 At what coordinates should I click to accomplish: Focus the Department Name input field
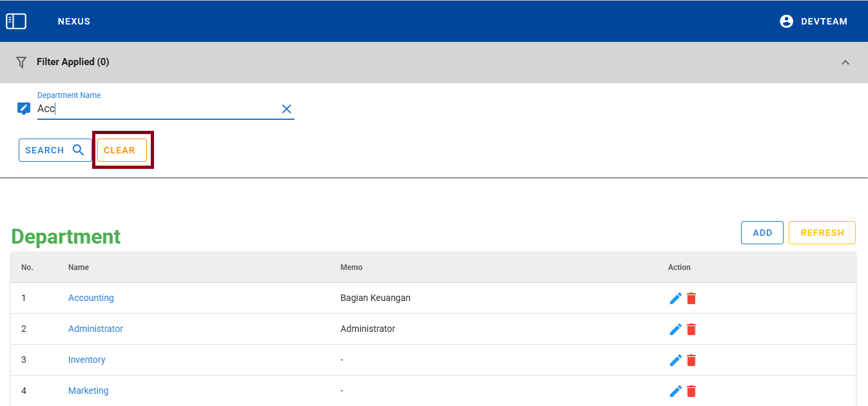[155, 109]
